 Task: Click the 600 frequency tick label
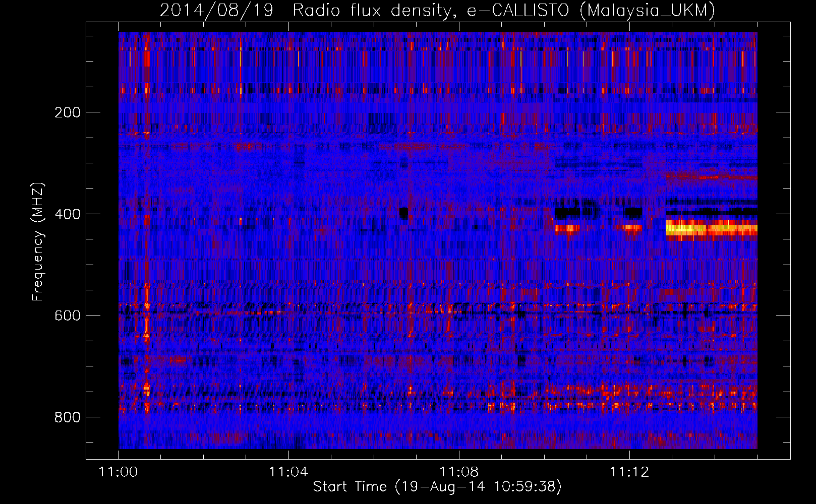click(x=68, y=316)
